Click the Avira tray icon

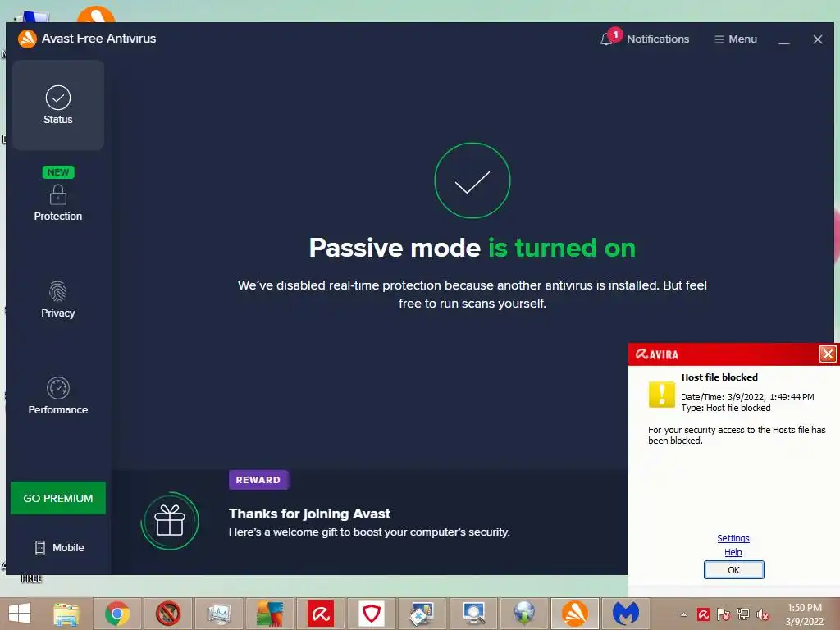[703, 614]
